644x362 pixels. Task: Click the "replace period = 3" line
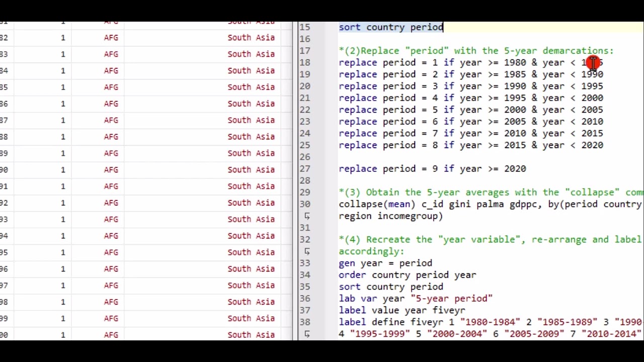471,86
